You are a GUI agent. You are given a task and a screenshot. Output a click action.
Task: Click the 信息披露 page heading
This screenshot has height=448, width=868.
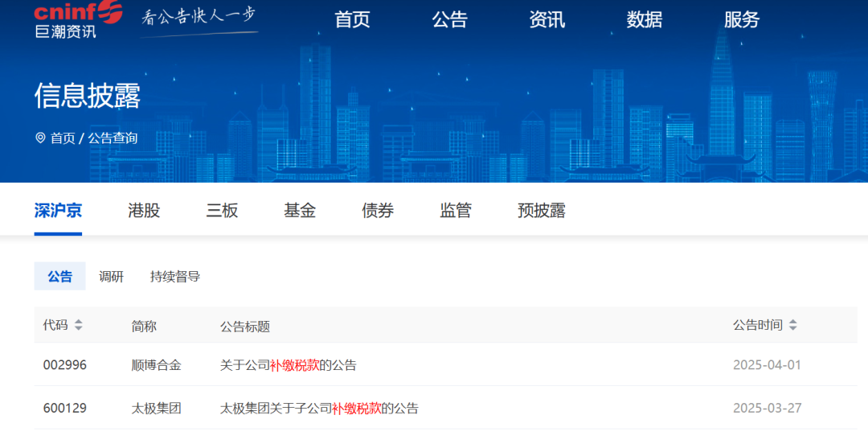coord(88,95)
